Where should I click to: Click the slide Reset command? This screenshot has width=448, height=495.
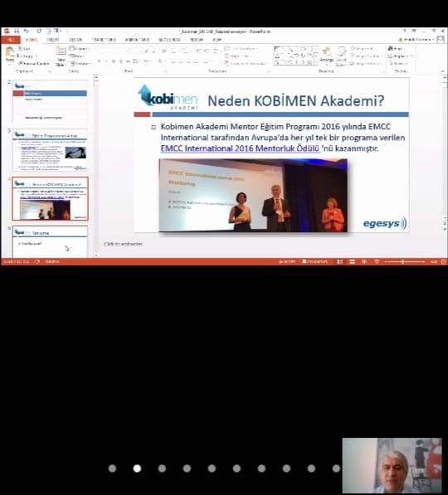(77, 56)
